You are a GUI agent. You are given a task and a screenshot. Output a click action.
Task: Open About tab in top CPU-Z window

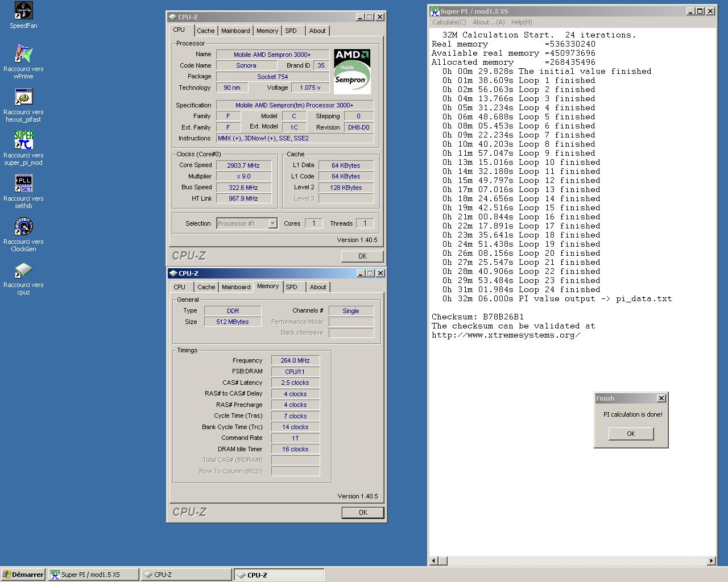coord(317,31)
